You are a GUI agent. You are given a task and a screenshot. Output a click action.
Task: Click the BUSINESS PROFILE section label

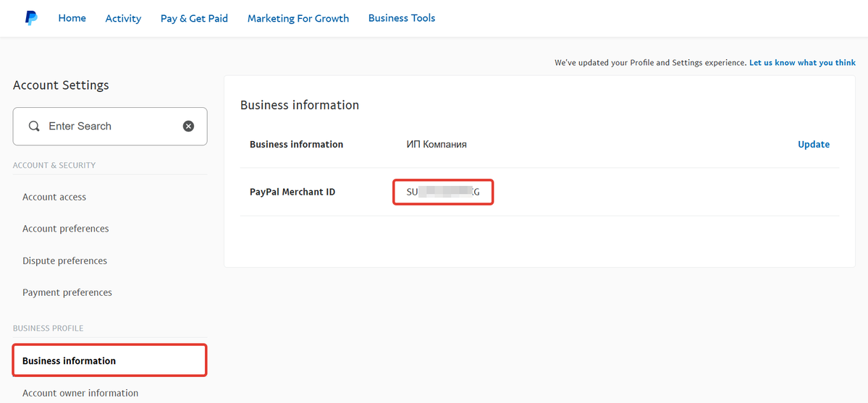tap(49, 328)
